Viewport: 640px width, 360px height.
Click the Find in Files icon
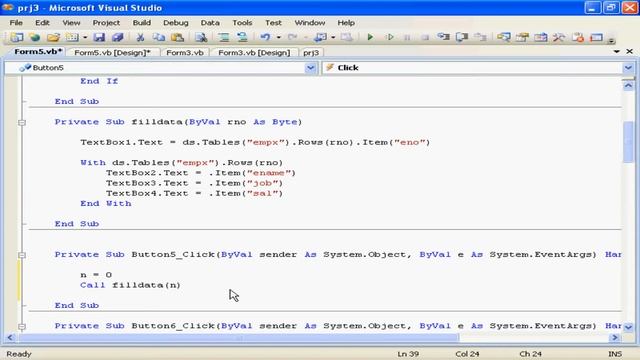tap(201, 38)
